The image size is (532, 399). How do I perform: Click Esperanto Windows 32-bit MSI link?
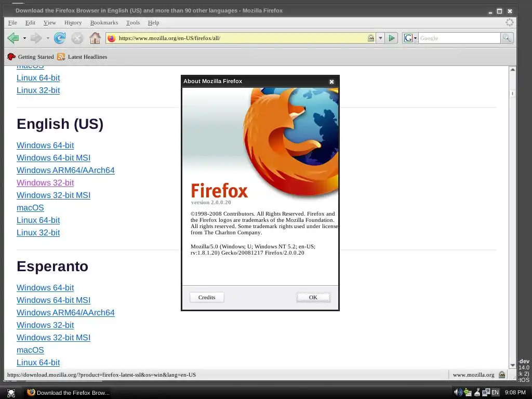(54, 338)
